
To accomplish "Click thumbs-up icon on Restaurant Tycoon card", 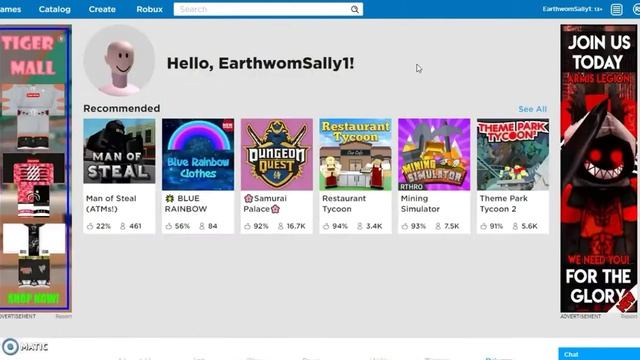I will click(326, 226).
